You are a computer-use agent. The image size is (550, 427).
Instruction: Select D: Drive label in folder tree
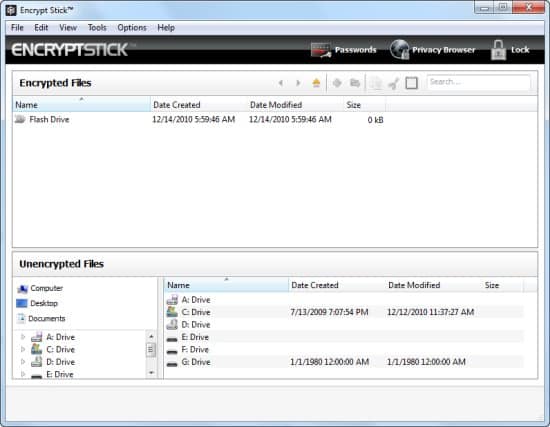[x=61, y=362]
